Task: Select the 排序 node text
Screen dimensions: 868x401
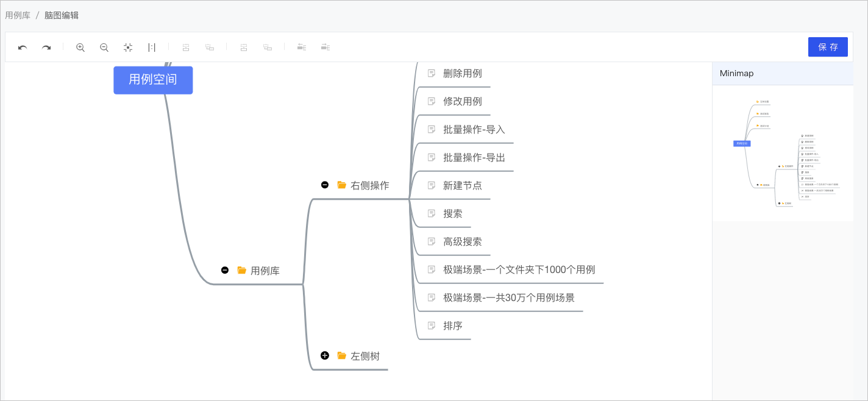Action: [x=453, y=325]
